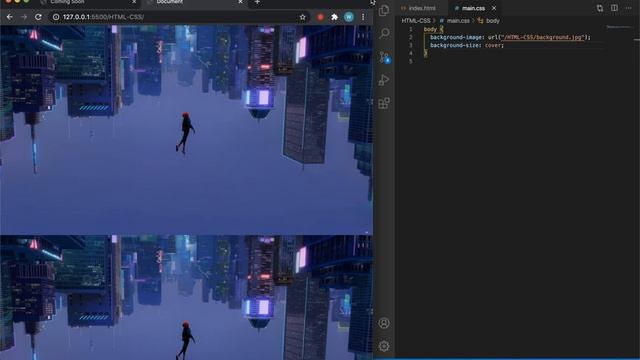Click the editor minimap preview
The width and height of the screenshot is (640, 360).
618,27
